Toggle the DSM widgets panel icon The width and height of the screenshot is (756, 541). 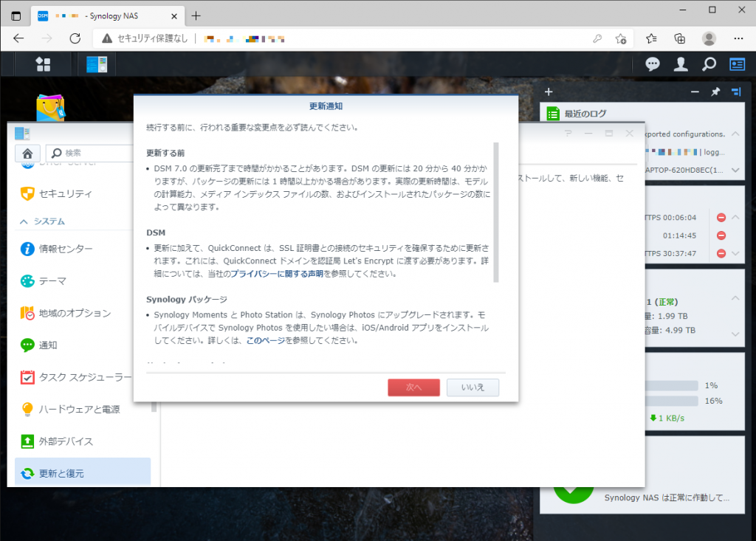[738, 64]
